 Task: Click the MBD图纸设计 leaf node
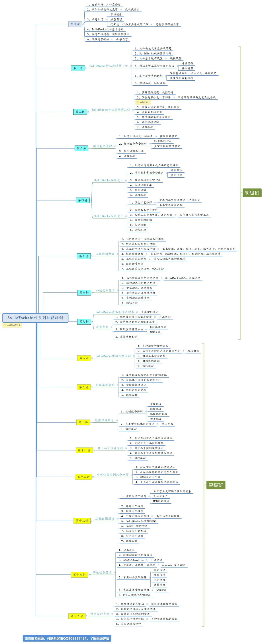coord(161,501)
